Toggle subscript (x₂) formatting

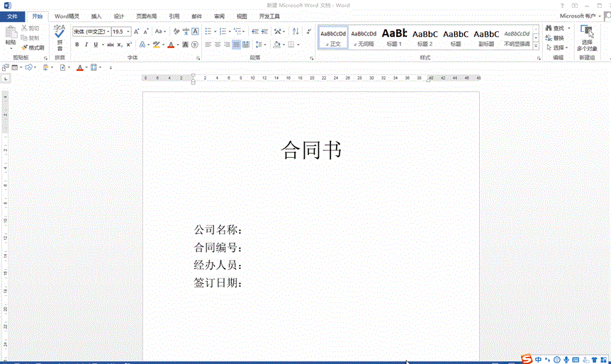[x=120, y=45]
